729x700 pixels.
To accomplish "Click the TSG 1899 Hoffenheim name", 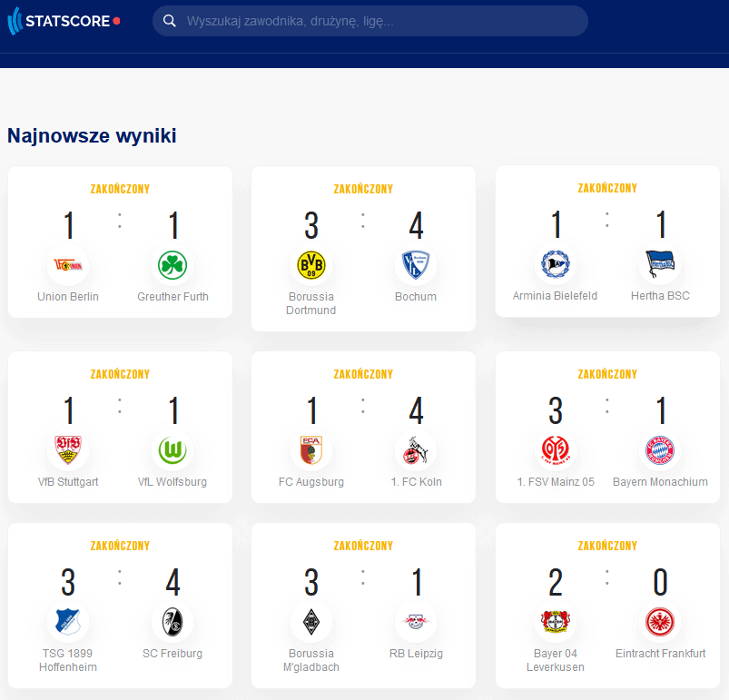I will (x=68, y=660).
